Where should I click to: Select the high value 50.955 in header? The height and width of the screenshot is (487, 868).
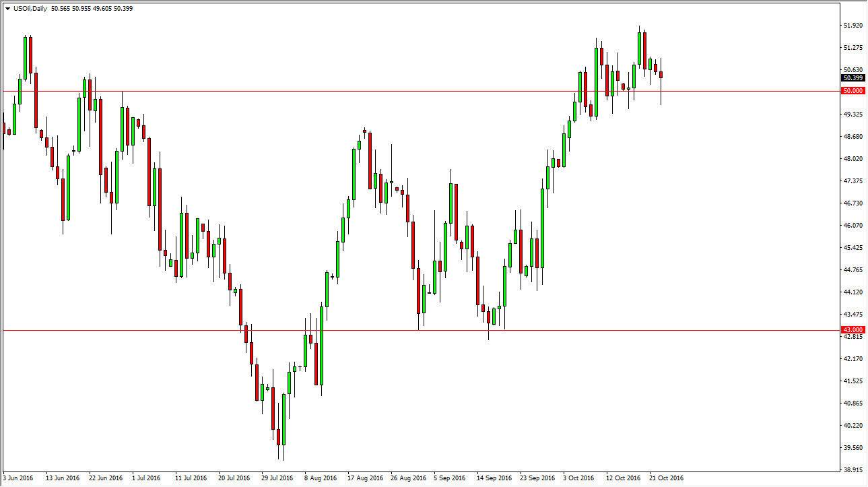tap(81, 9)
